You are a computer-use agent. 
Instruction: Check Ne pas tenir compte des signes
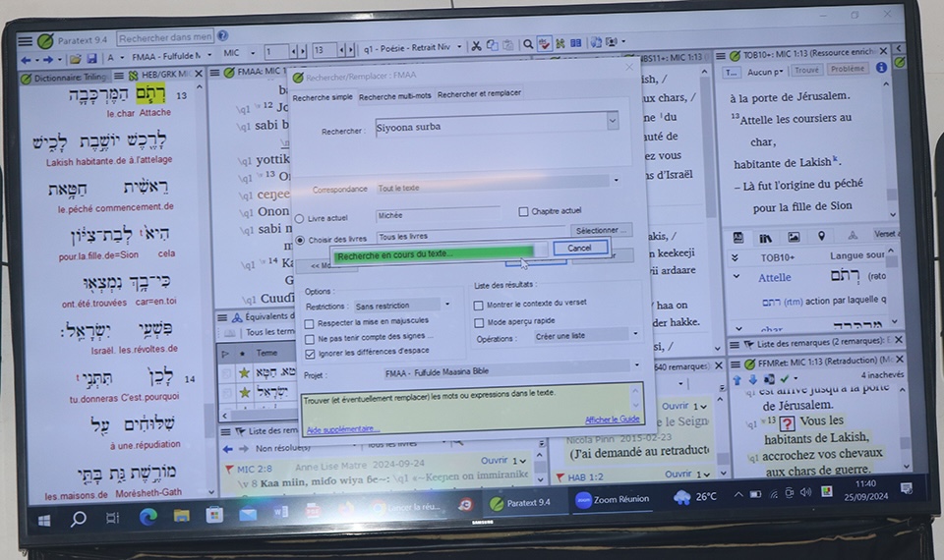pos(310,339)
